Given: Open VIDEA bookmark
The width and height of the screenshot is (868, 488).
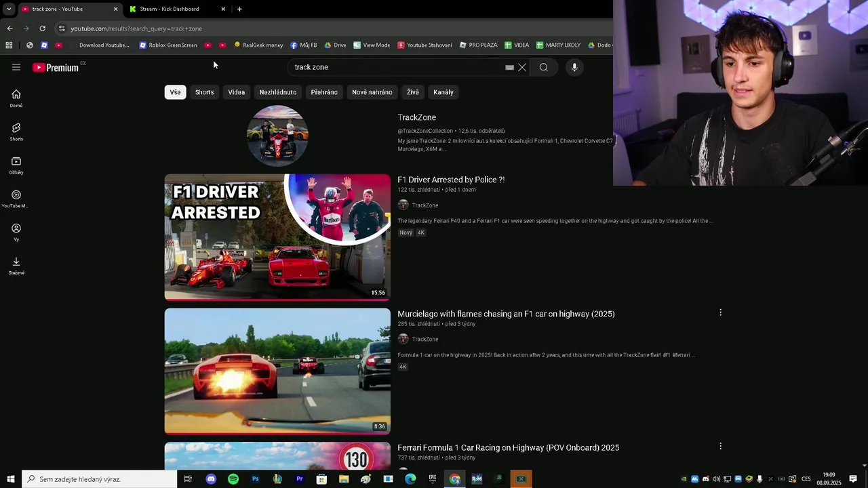Looking at the screenshot, I should [x=517, y=45].
